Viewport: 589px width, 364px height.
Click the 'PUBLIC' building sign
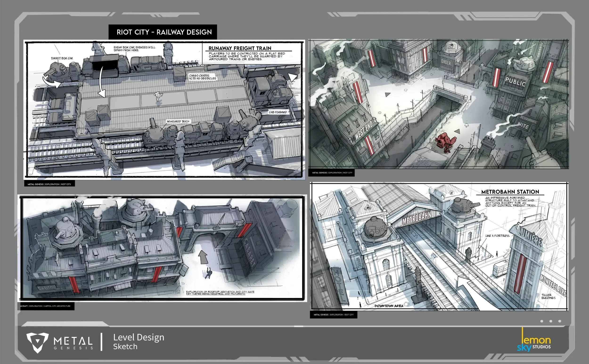[x=515, y=82]
